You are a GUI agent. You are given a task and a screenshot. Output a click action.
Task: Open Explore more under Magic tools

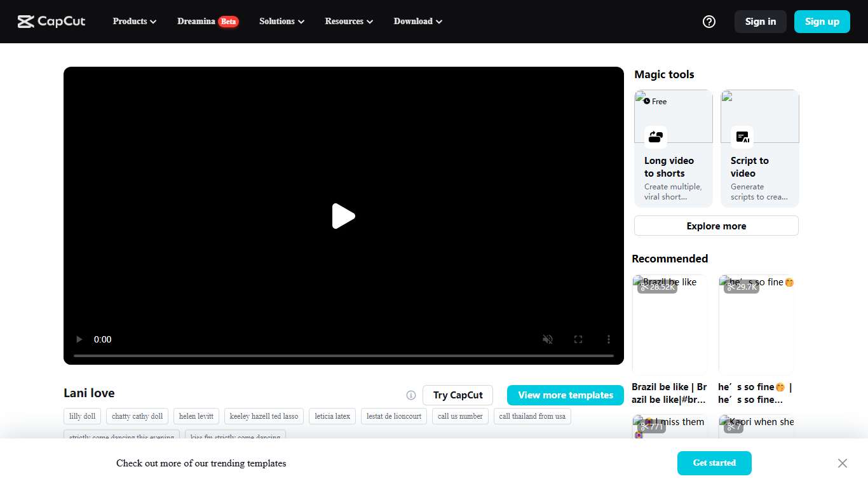pyautogui.click(x=715, y=226)
